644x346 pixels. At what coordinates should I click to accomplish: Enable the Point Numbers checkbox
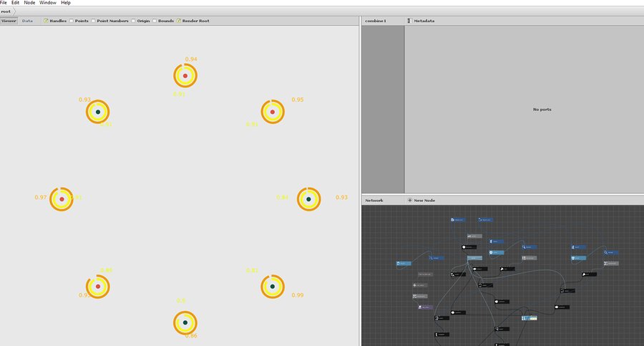(93, 21)
